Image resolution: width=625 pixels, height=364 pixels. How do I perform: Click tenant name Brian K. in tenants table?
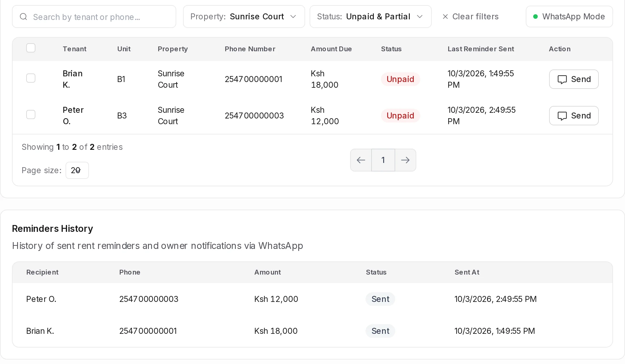pos(72,79)
